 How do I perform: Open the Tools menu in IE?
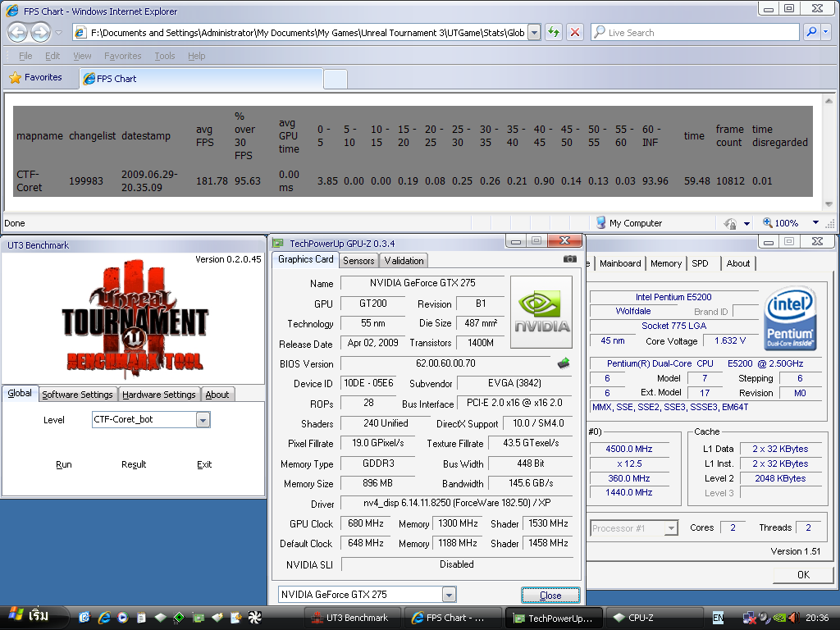(164, 56)
